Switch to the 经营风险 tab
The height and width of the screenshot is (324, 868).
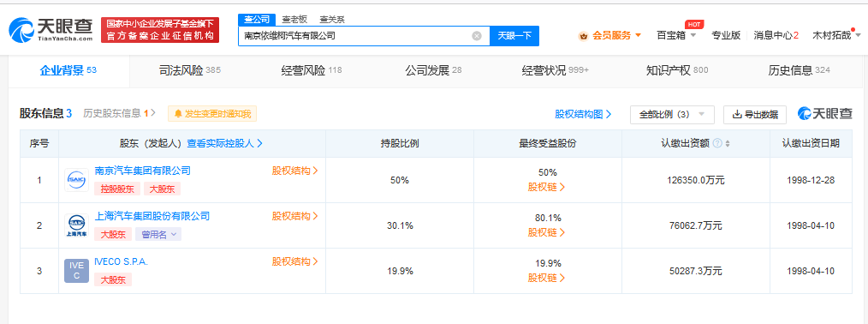[311, 71]
